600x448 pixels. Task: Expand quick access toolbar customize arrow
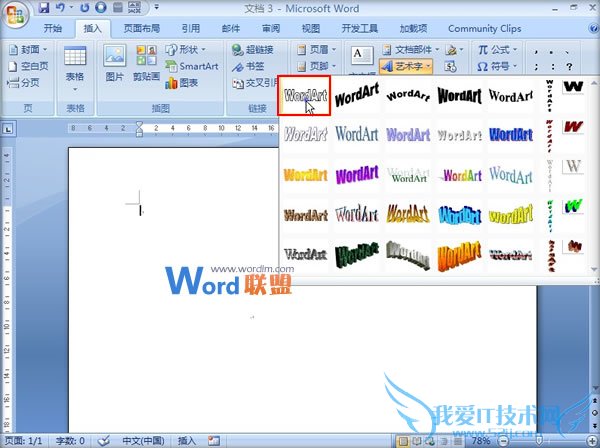click(157, 7)
